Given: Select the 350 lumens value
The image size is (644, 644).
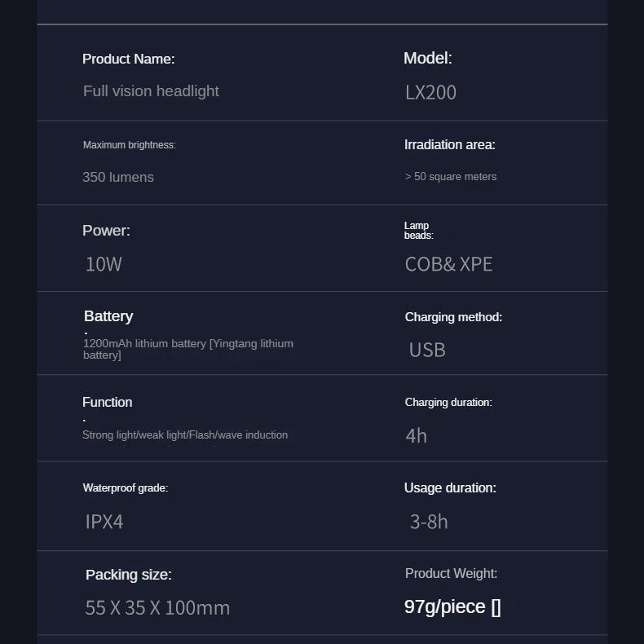Looking at the screenshot, I should 118,177.
